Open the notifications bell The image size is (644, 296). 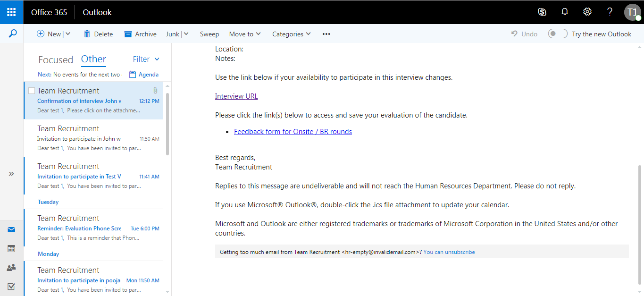(565, 12)
